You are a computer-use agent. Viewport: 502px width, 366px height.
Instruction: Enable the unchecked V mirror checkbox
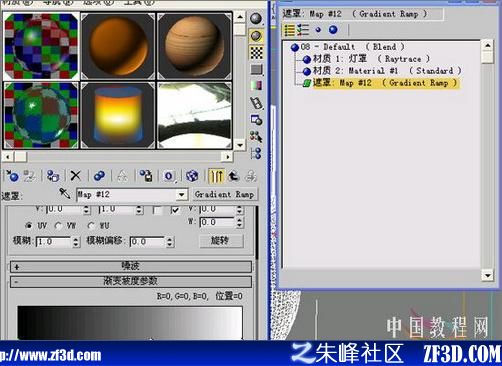[157, 210]
